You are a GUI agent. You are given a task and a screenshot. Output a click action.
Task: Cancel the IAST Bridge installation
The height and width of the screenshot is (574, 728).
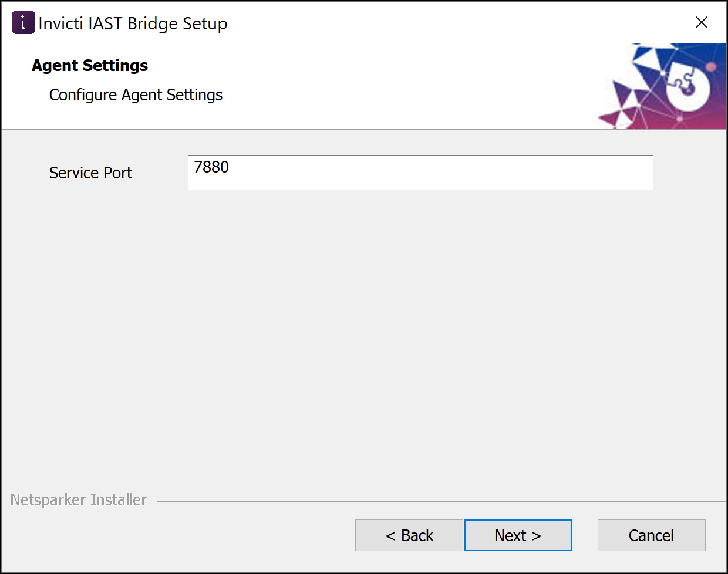(651, 535)
